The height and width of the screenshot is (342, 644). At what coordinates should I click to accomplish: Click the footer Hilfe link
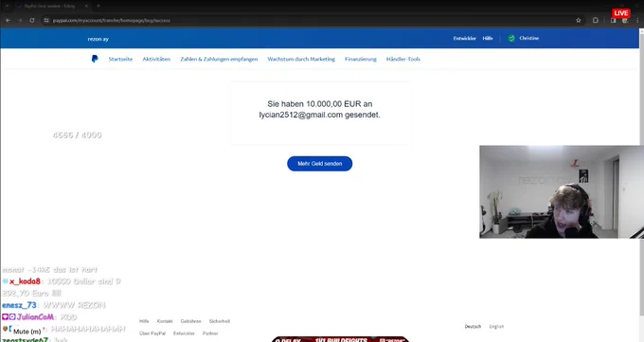pos(144,321)
